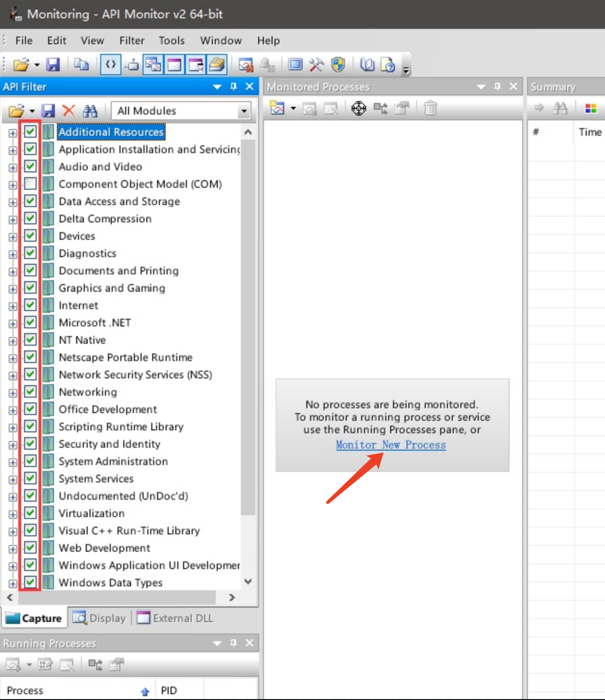Viewport: 605px width, 700px height.
Task: Open options via the hammer and wrench icon
Action: (316, 65)
